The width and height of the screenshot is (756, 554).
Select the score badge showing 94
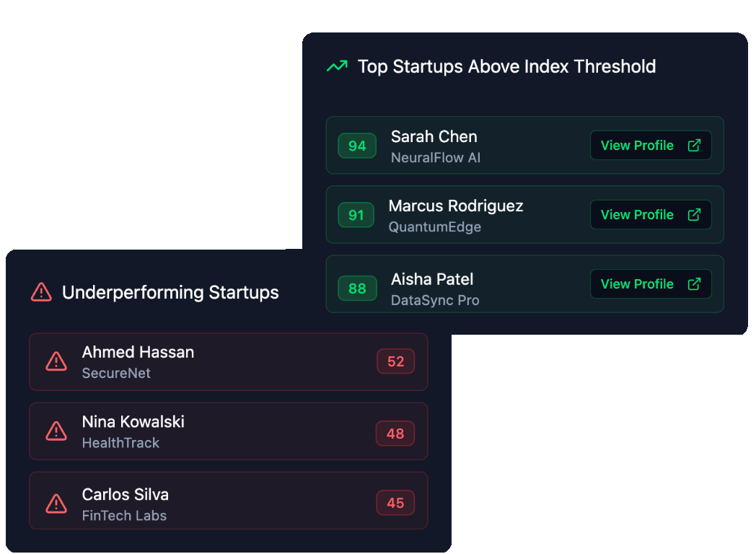356,145
